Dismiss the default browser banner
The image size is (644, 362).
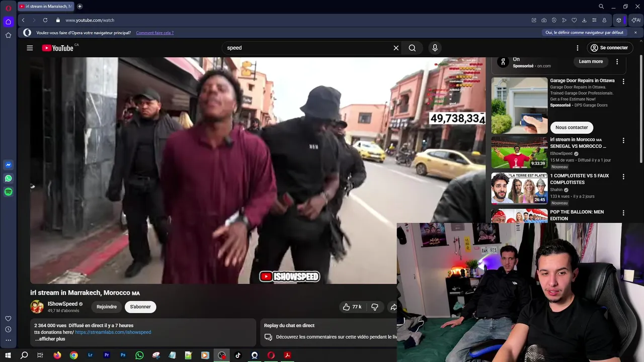click(635, 33)
